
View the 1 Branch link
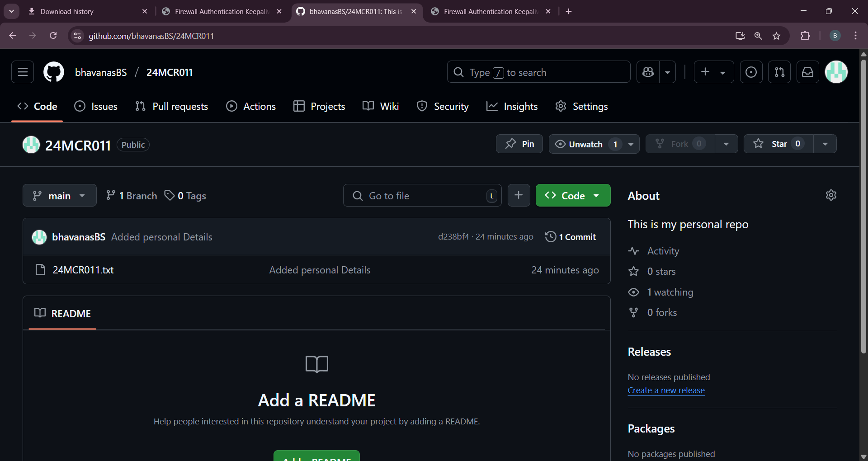coord(132,195)
